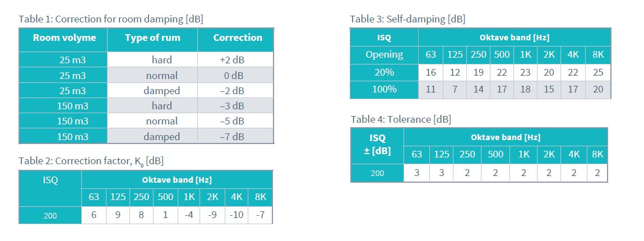Click the 63 Hz value 6 in Table 2
The width and height of the screenshot is (644, 241).
[94, 215]
